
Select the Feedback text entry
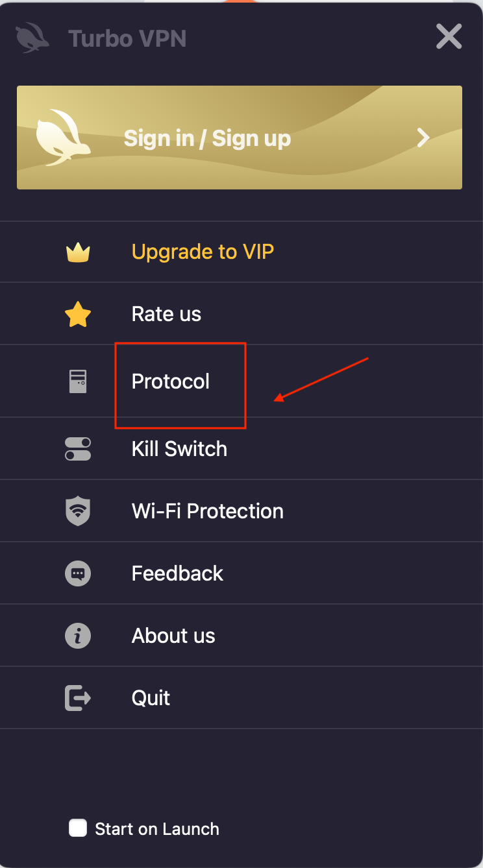point(177,573)
